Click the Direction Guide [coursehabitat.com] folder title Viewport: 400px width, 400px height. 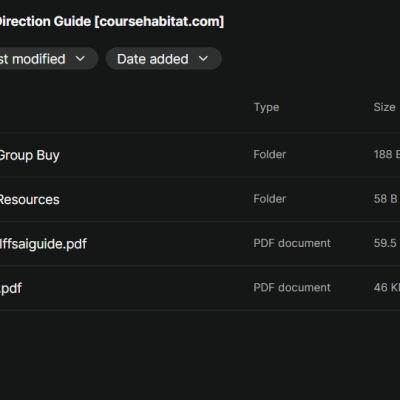click(112, 22)
